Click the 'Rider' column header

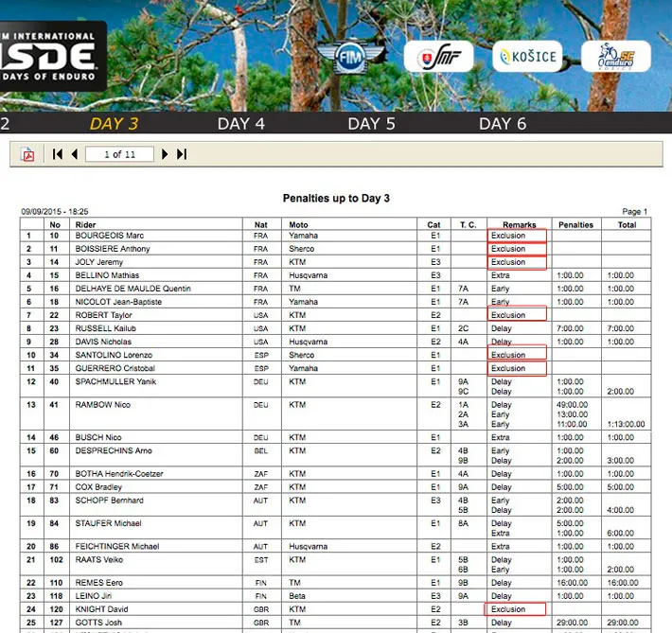(85, 224)
